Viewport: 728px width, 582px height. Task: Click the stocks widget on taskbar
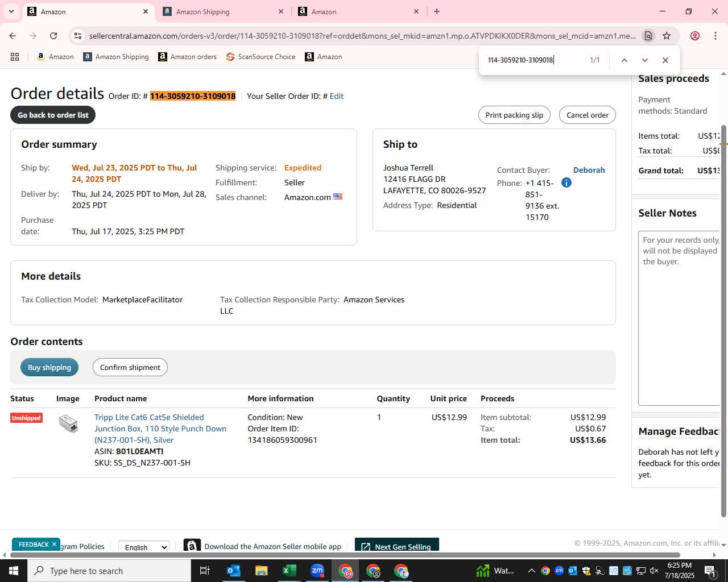(496, 571)
